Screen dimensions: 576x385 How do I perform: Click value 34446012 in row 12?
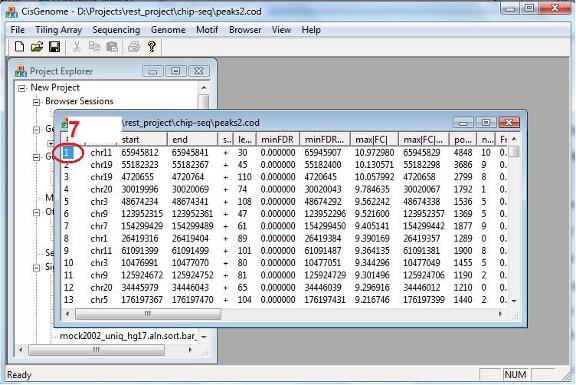click(422, 287)
